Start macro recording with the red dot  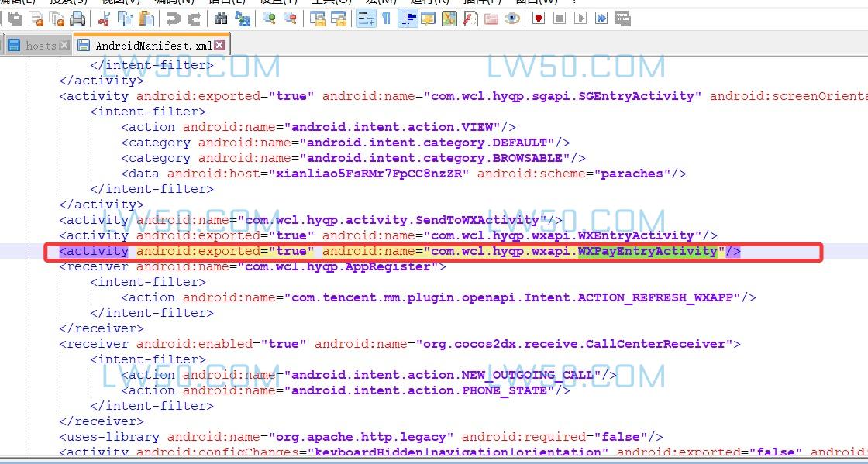539,19
